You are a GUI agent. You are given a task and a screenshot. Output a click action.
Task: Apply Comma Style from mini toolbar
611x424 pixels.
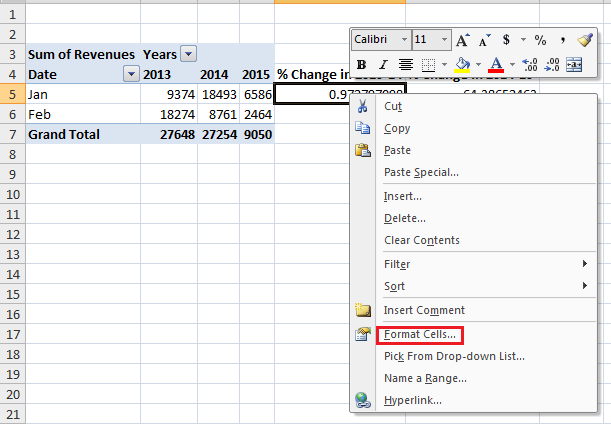(562, 40)
